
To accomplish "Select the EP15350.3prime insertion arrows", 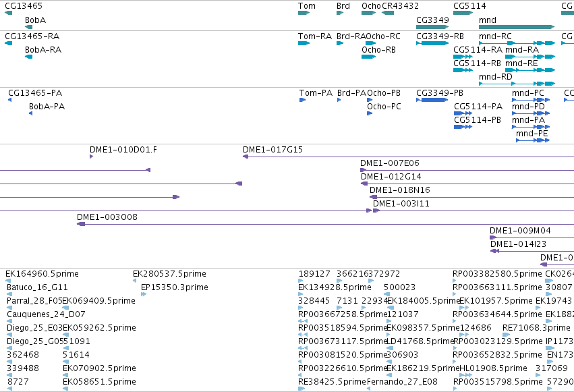I will [x=144, y=294].
